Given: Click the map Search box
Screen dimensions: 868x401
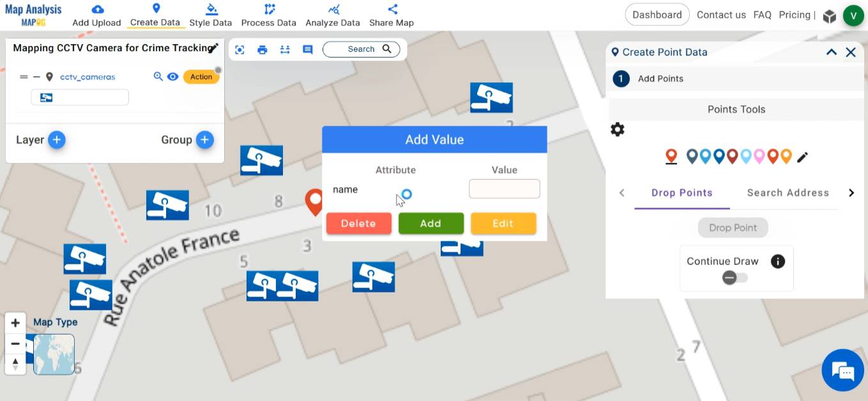Looking at the screenshot, I should (362, 49).
